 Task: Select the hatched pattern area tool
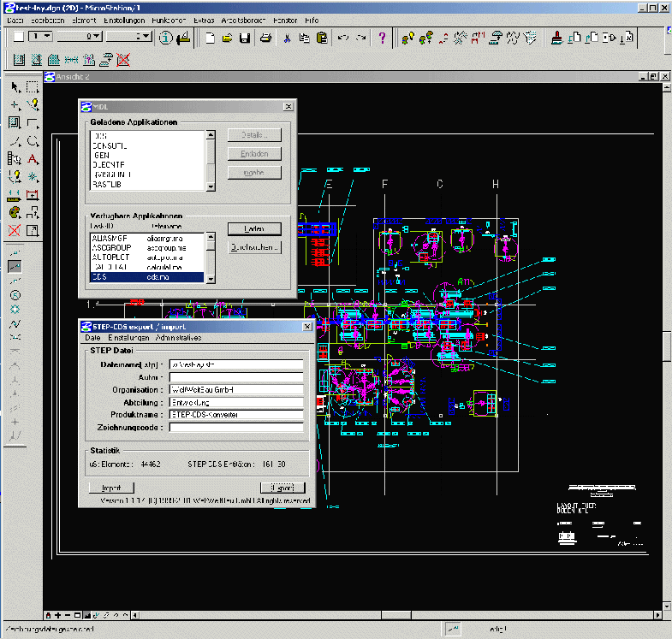pyautogui.click(x=15, y=123)
